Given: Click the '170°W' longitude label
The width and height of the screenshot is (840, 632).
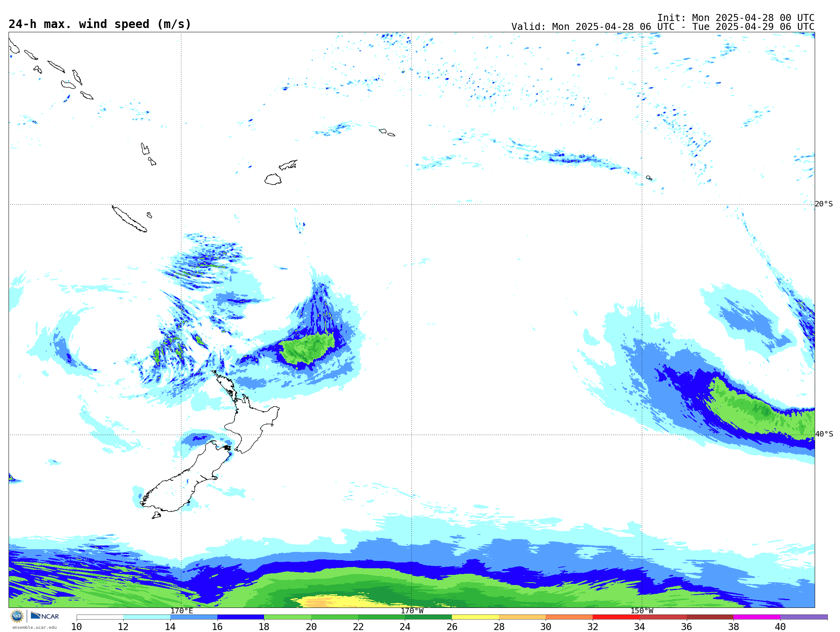Looking at the screenshot, I should click(412, 611).
